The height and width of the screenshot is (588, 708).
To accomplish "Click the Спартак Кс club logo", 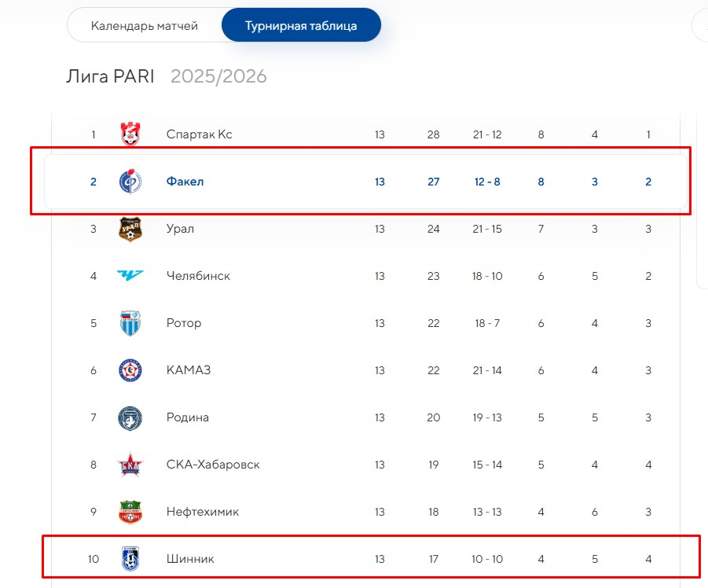I will (x=130, y=134).
